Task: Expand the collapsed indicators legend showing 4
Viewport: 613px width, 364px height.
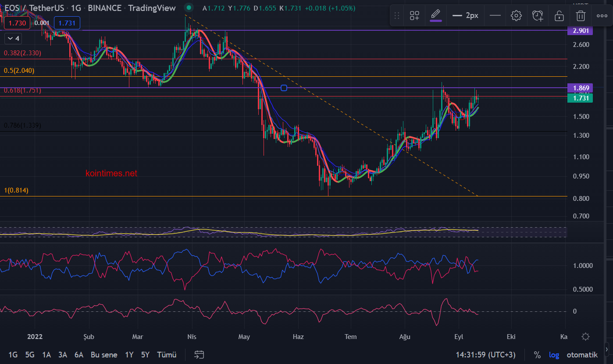Action: point(13,39)
